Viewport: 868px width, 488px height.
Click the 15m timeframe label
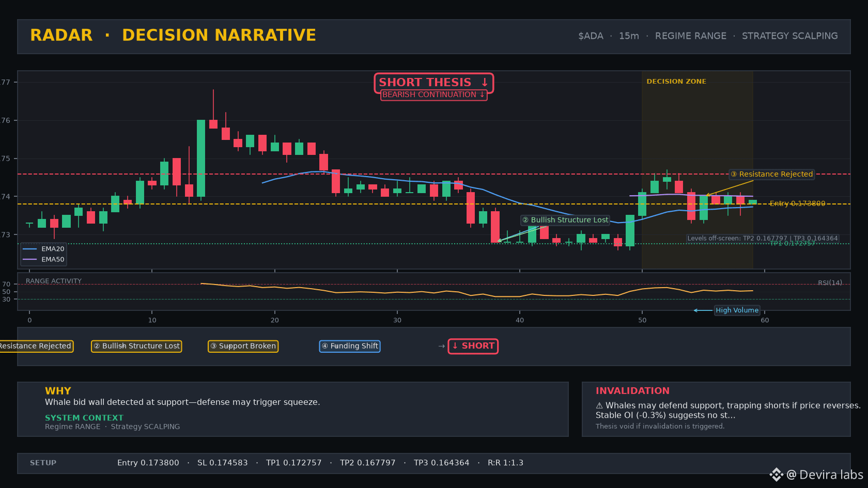point(629,36)
